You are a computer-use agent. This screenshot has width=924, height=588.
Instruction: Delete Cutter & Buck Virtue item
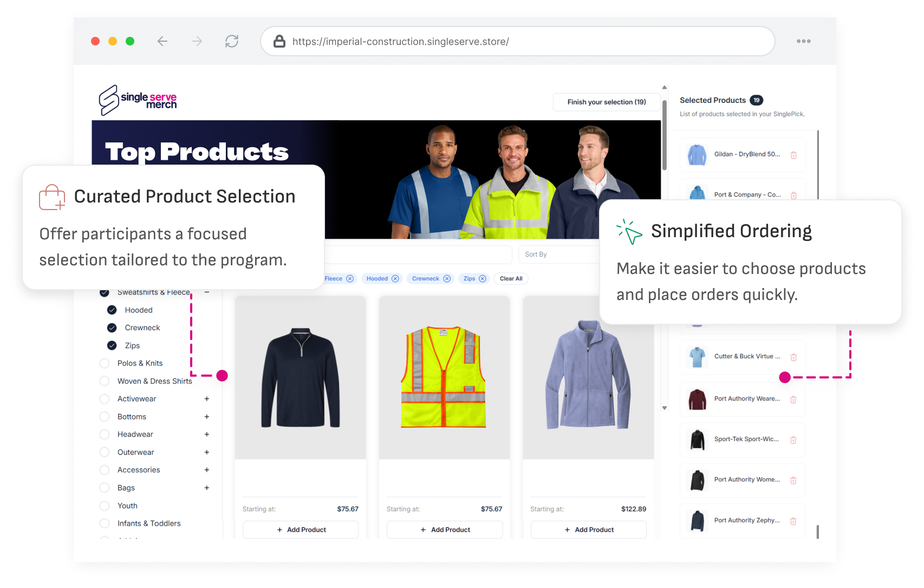[793, 357]
